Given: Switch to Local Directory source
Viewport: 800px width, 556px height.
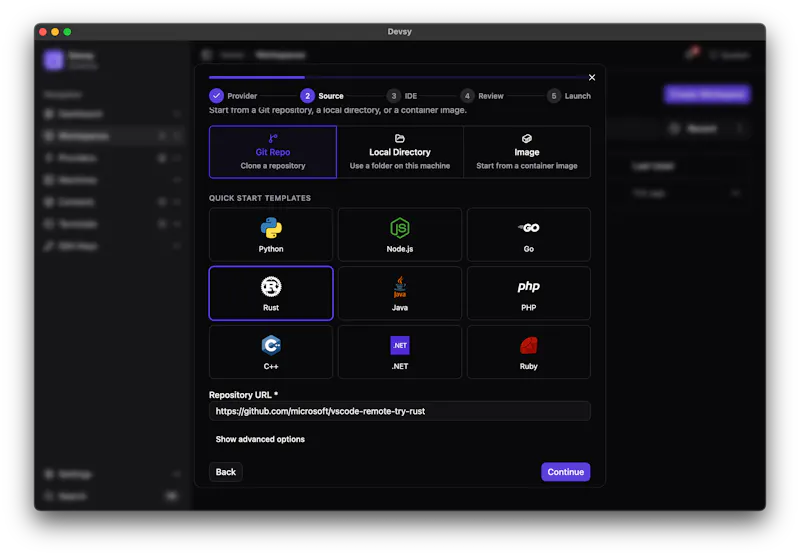Looking at the screenshot, I should pos(399,152).
